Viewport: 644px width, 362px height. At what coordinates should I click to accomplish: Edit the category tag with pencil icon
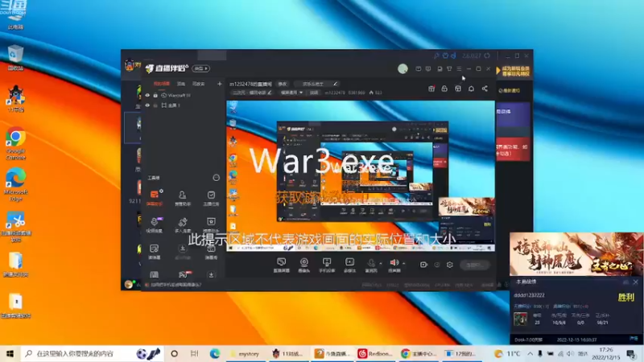(x=251, y=93)
